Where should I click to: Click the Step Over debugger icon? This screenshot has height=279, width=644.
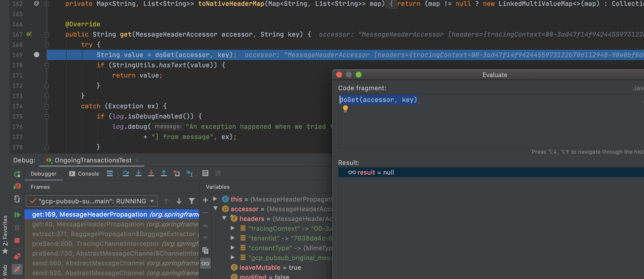[126, 173]
